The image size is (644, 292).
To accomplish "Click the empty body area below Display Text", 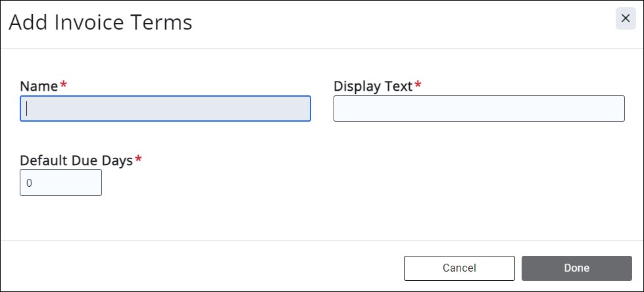I will tap(479, 178).
